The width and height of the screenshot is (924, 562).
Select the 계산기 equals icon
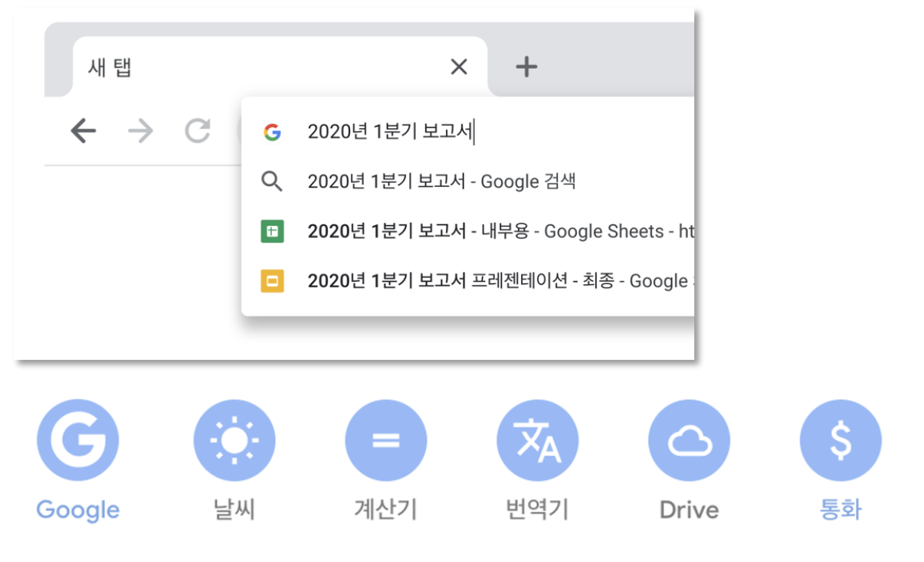pos(385,440)
